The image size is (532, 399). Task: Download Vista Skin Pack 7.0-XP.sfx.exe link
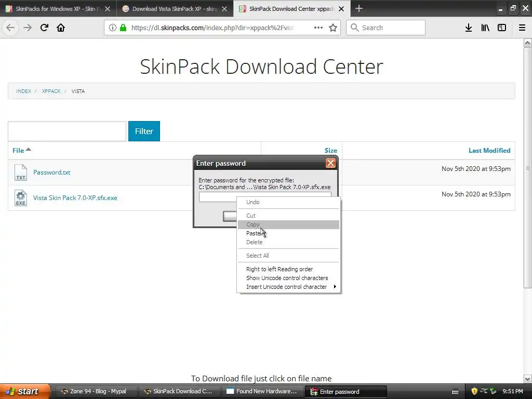75,198
